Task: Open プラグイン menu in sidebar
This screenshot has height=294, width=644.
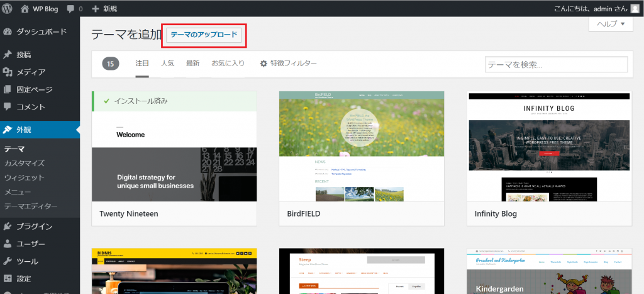Action: click(x=34, y=227)
